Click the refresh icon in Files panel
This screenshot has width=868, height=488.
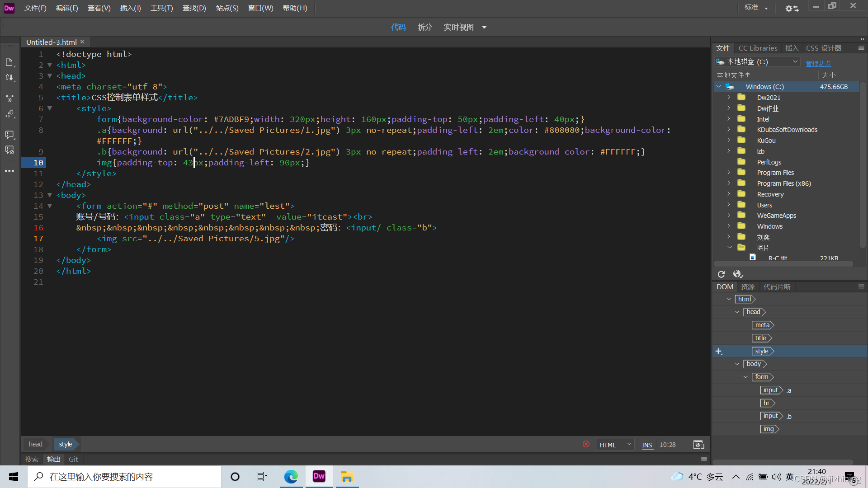point(721,274)
